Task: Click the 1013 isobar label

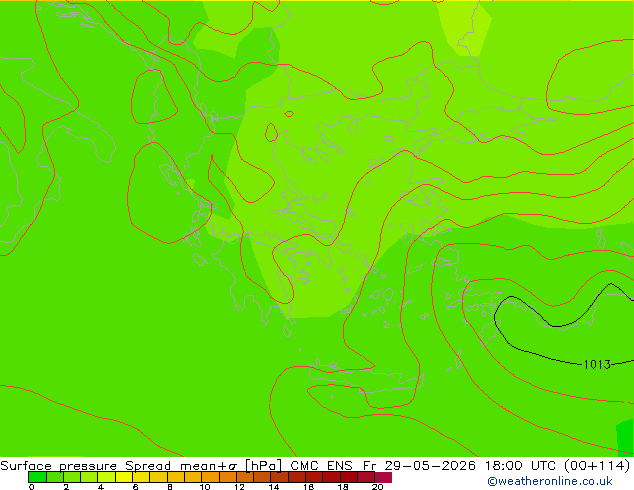Action: click(597, 365)
